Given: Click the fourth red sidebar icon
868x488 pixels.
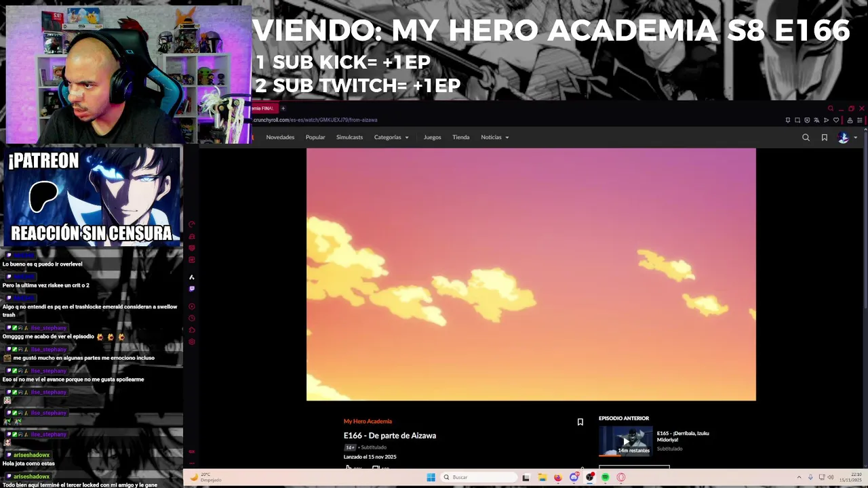Looking at the screenshot, I should click(x=191, y=260).
